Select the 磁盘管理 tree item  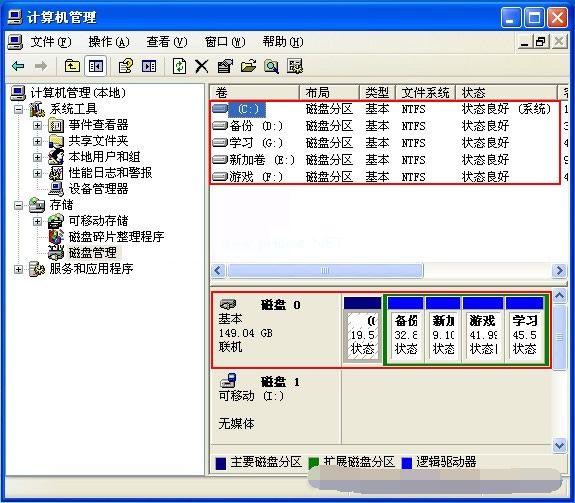pyautogui.click(x=93, y=253)
